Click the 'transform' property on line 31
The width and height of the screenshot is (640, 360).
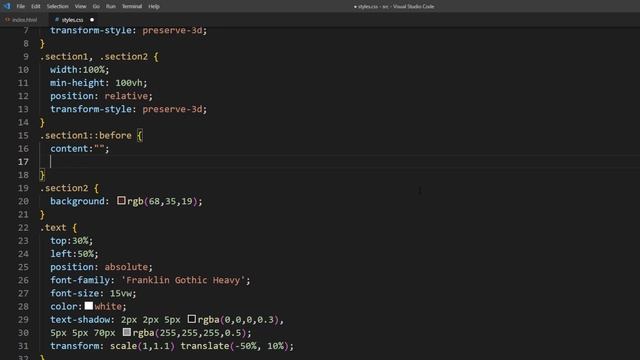pyautogui.click(x=75, y=346)
